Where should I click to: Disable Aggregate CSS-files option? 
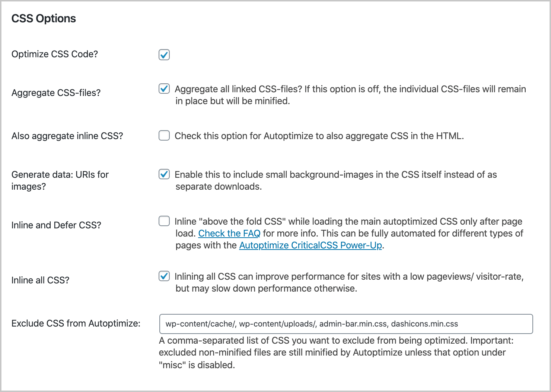point(164,89)
